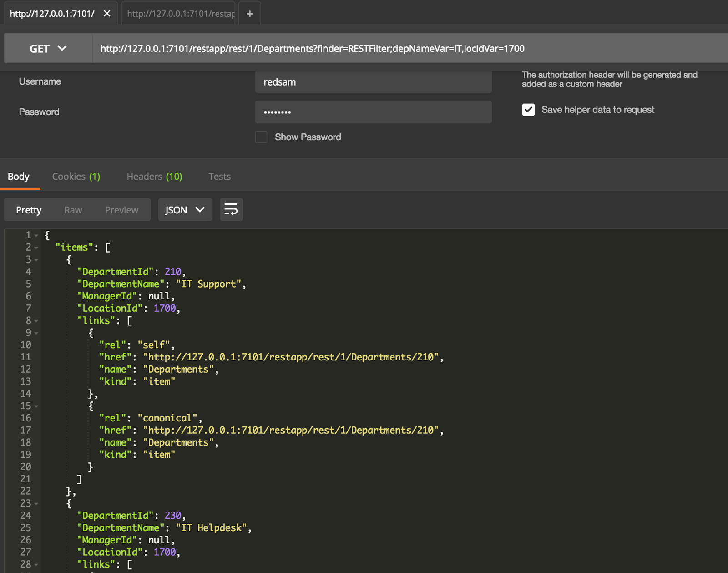The width and height of the screenshot is (728, 573).
Task: Click the authorization header info text
Action: tap(609, 79)
